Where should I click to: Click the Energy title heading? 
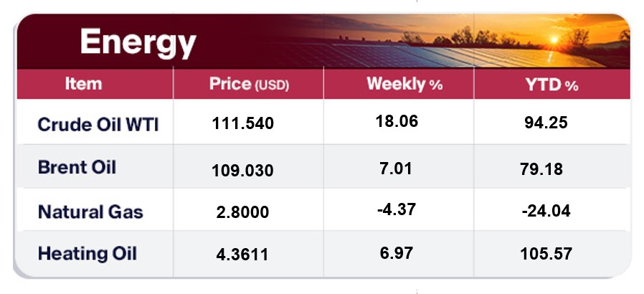point(138,43)
